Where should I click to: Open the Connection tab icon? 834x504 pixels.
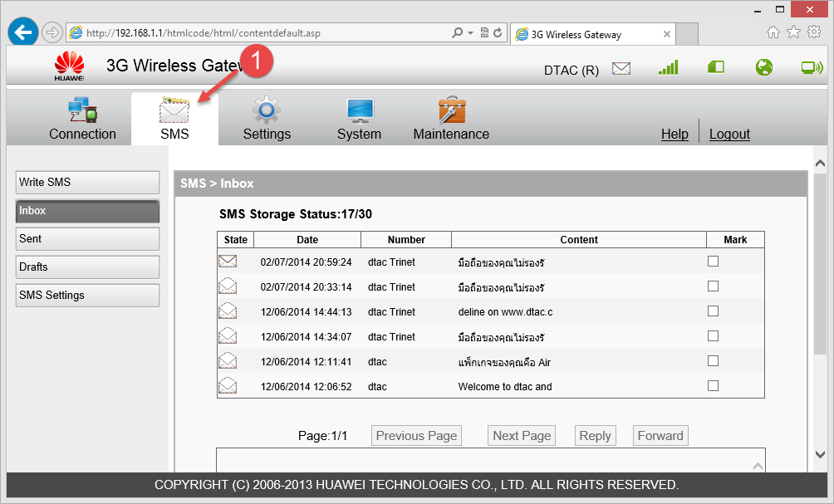pos(82,110)
